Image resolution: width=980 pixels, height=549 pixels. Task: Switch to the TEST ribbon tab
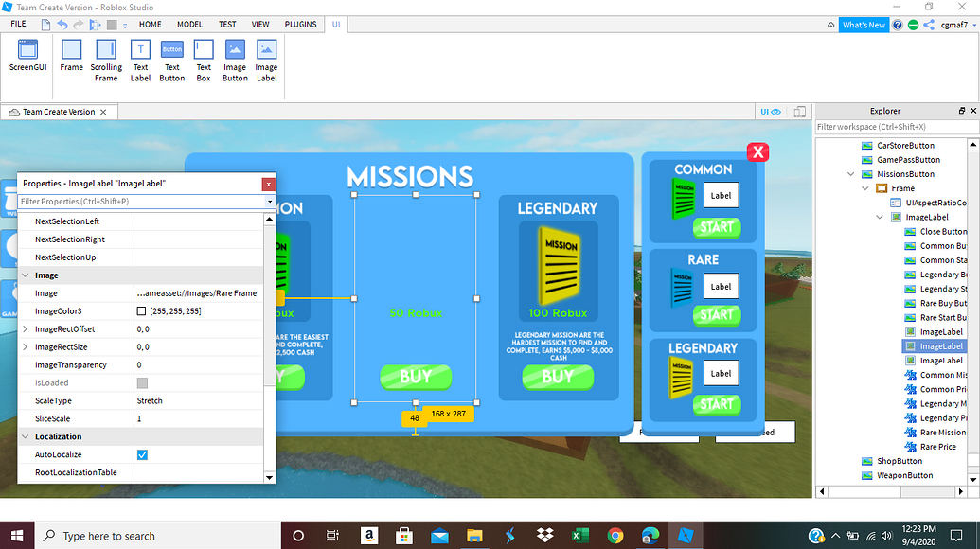coord(227,25)
